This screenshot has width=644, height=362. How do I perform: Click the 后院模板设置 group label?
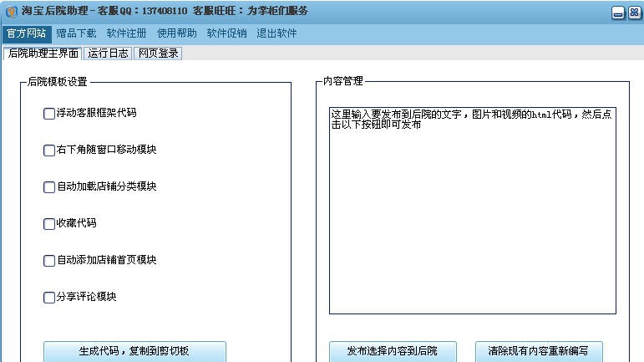(58, 82)
